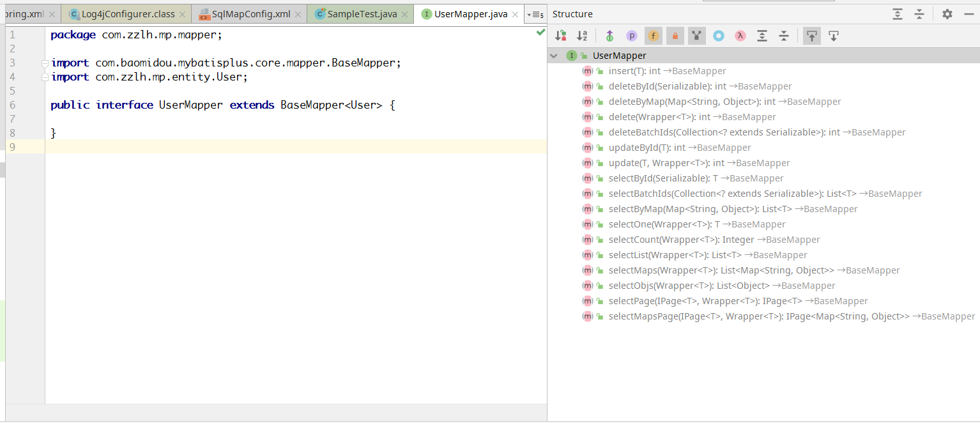Select UserMapper root node in Structure
The image size is (980, 423).
[763, 56]
